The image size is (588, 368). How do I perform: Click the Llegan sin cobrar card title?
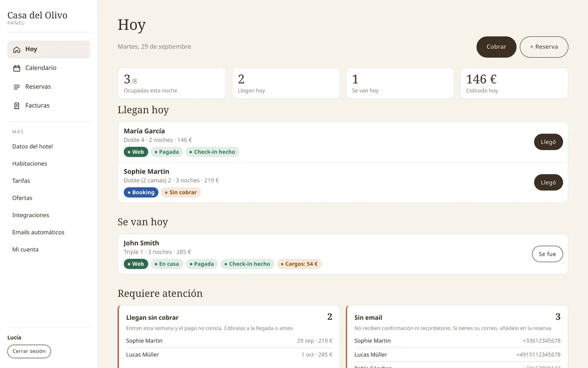point(153,317)
